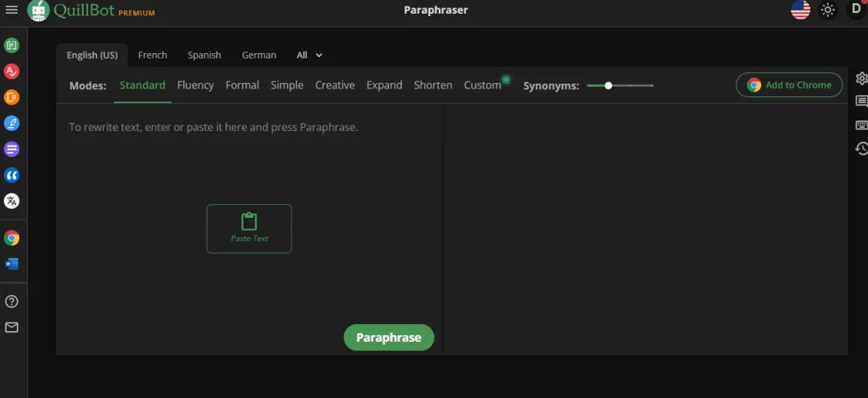Expand the All languages dropdown
Image resolution: width=868 pixels, height=398 pixels.
pos(309,55)
